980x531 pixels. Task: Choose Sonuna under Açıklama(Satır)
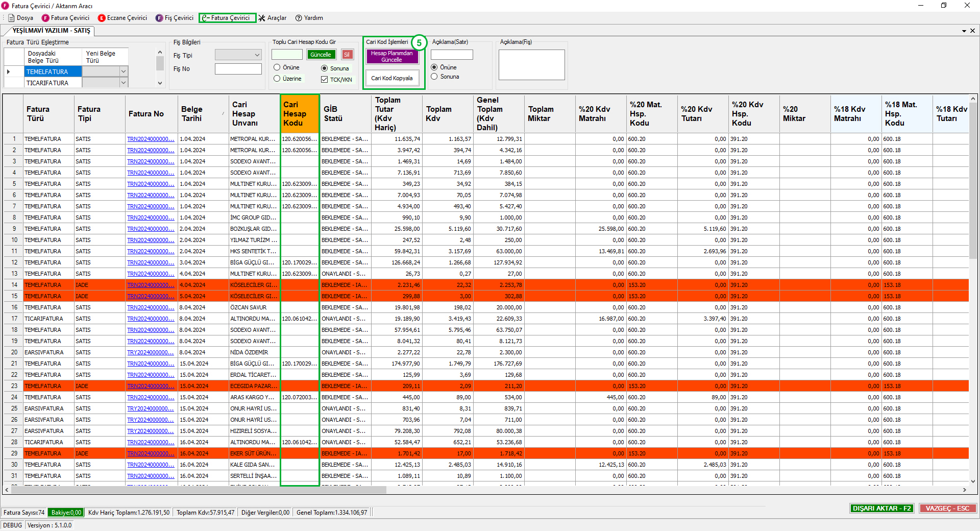pyautogui.click(x=434, y=77)
